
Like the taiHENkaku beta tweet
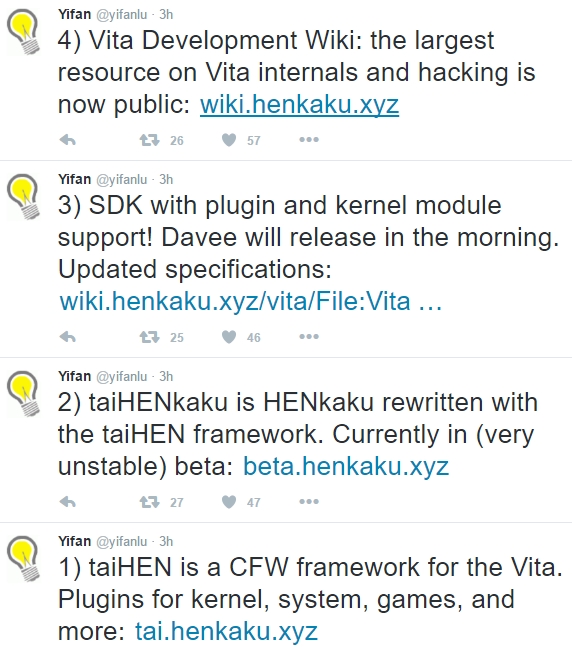pos(229,502)
